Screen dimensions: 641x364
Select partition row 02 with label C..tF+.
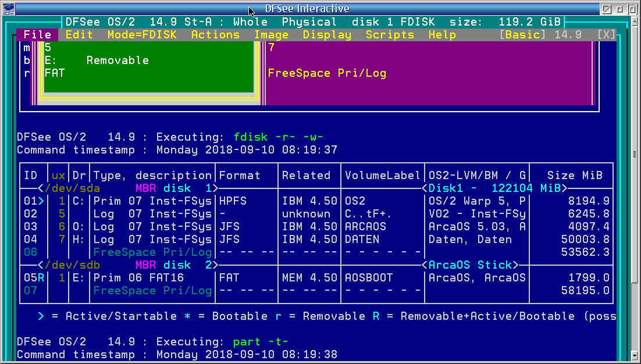click(316, 213)
